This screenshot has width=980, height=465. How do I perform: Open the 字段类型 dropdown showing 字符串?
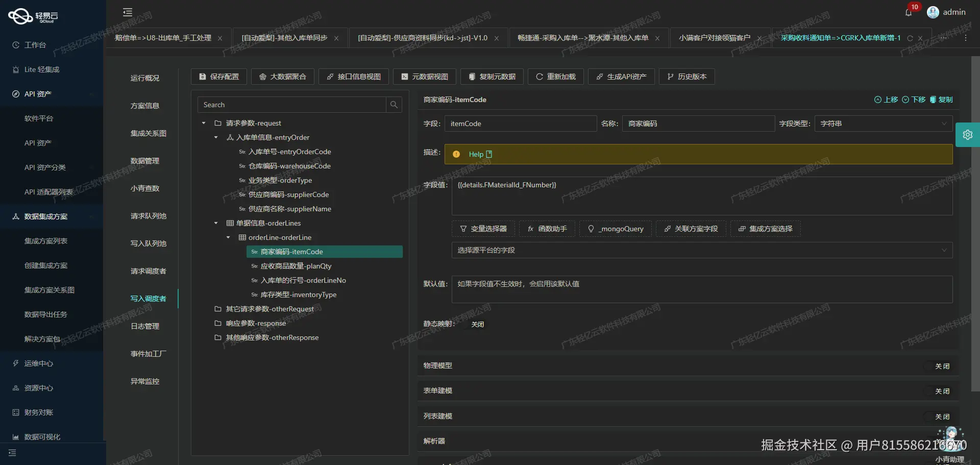883,124
